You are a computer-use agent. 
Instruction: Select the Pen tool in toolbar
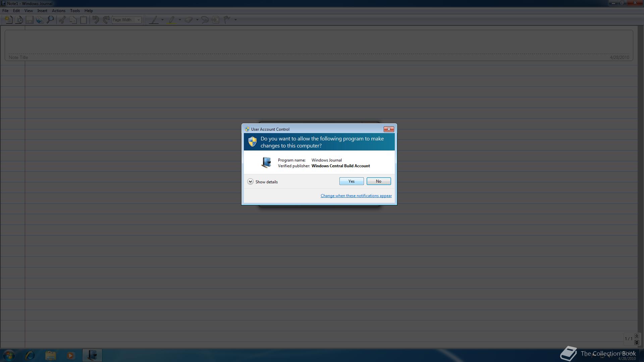pos(154,20)
